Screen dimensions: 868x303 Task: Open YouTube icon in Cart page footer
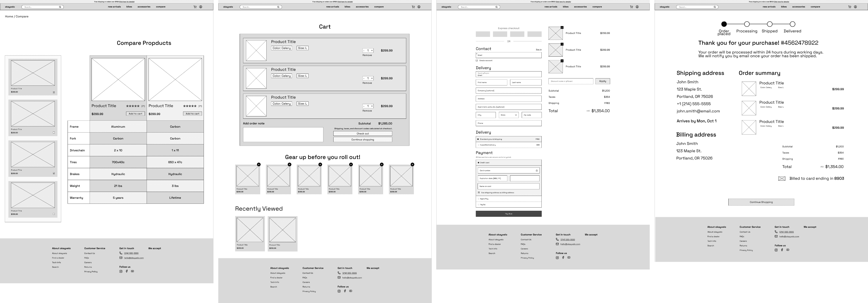351,291
